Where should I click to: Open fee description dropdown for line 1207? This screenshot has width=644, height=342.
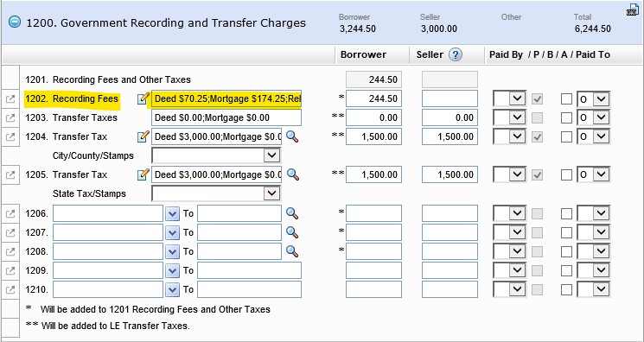point(173,232)
